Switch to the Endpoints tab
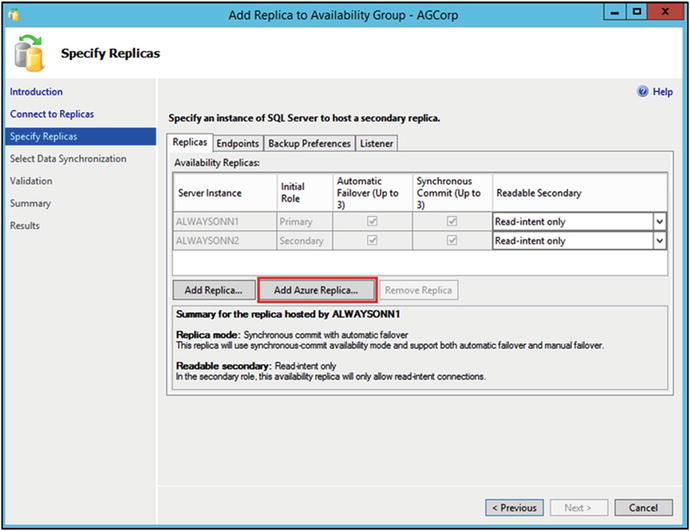Screen dimensions: 690x531 point(238,143)
